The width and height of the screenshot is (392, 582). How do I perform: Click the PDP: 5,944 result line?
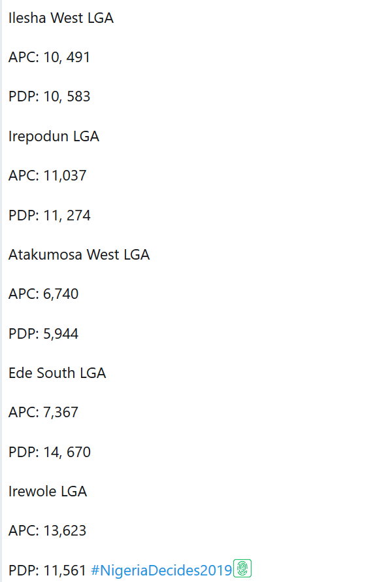pos(43,334)
